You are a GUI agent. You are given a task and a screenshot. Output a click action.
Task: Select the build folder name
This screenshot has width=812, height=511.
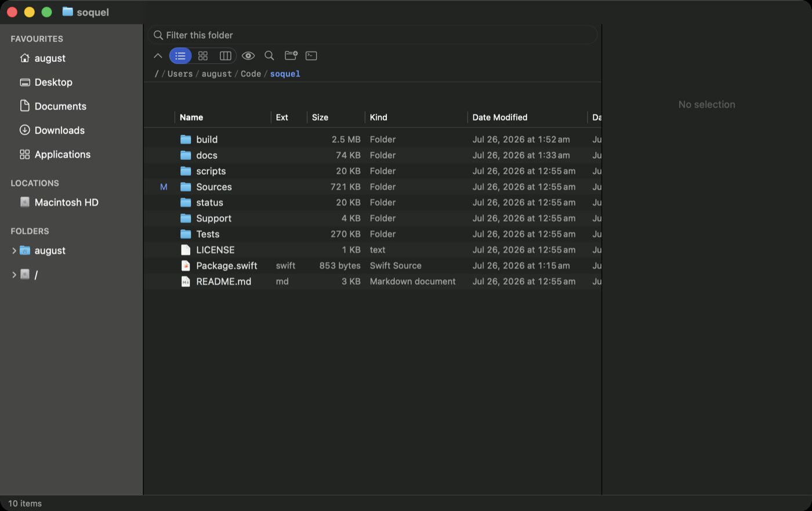[x=207, y=139]
